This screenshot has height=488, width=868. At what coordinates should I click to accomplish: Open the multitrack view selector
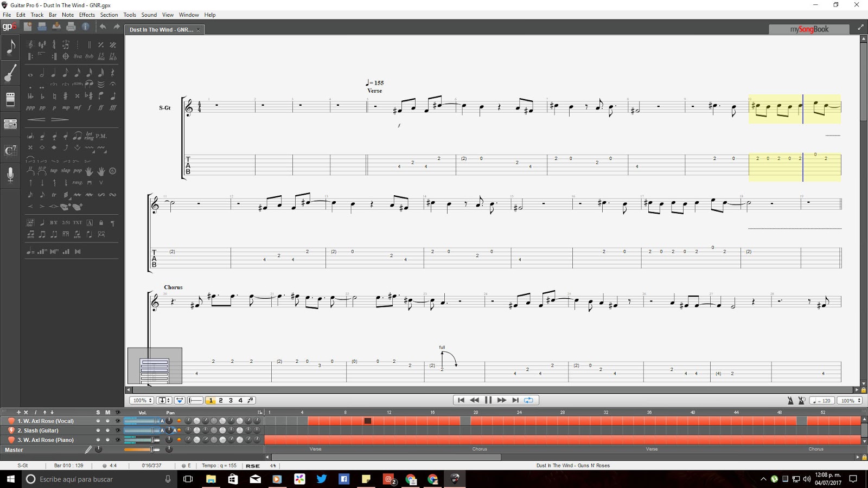coord(180,401)
